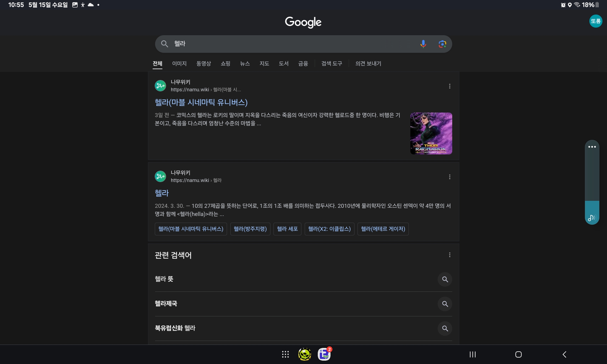Viewport: 607px width, 364px height.
Task: Open 관련 검색어 section options menu
Action: (449, 255)
